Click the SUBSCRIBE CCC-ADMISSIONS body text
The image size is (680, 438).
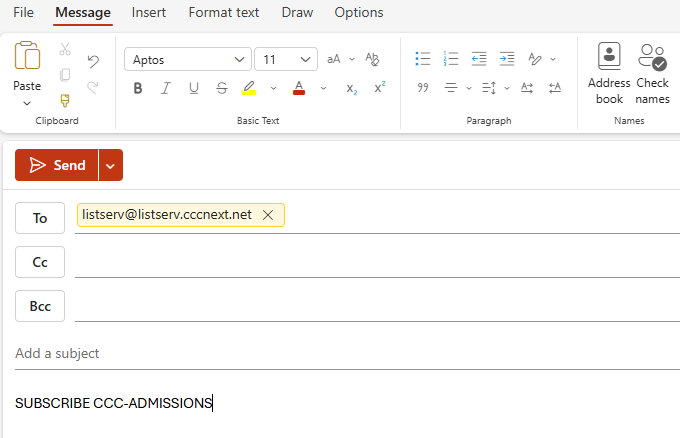point(114,403)
